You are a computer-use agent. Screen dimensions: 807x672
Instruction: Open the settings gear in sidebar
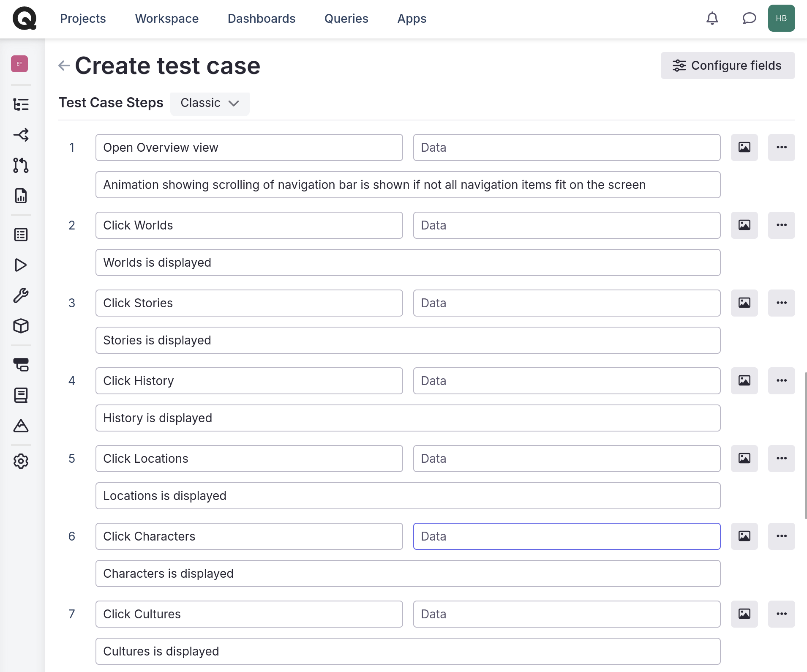[x=21, y=461]
